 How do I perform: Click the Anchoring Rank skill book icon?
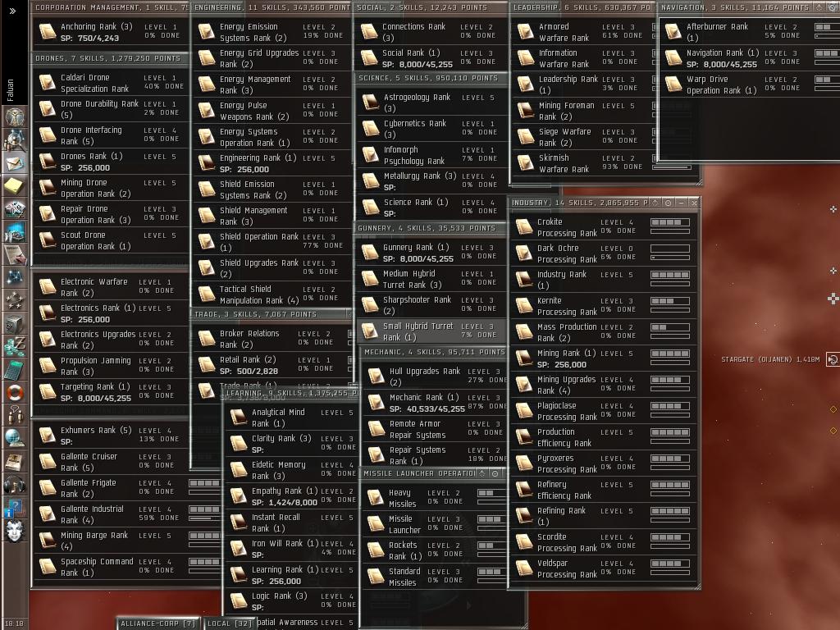pyautogui.click(x=47, y=32)
